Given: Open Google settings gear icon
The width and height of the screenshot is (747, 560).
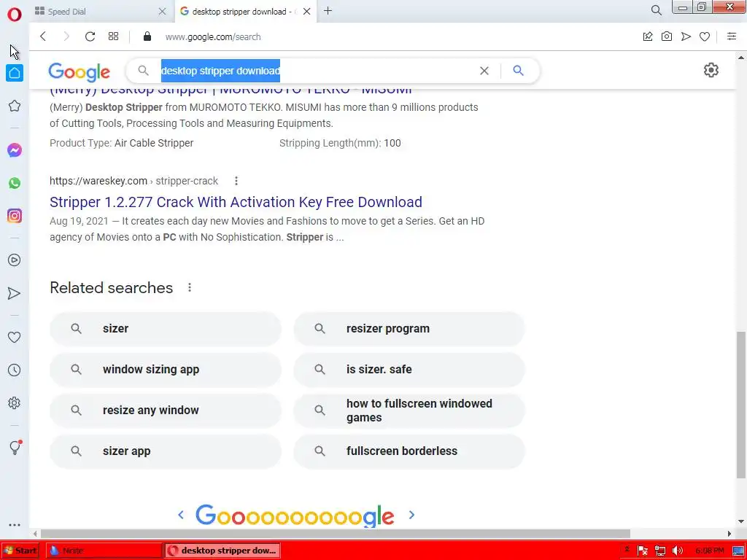Looking at the screenshot, I should coord(711,71).
